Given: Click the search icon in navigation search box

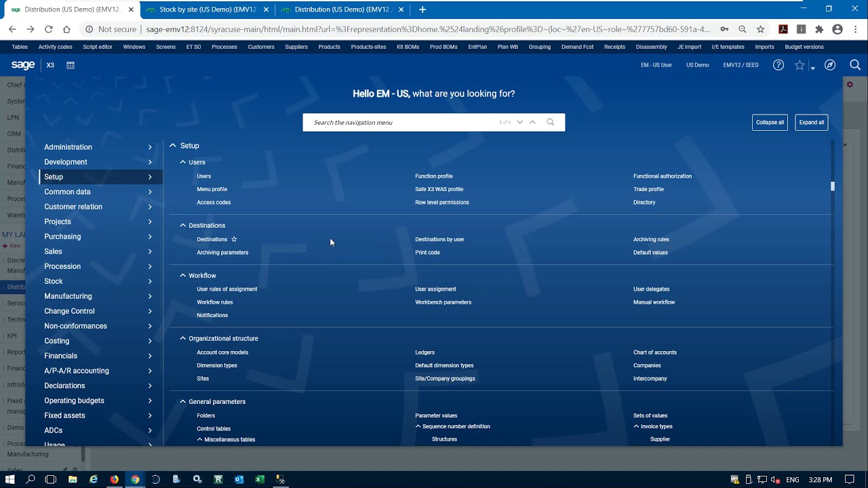Looking at the screenshot, I should click(x=551, y=122).
